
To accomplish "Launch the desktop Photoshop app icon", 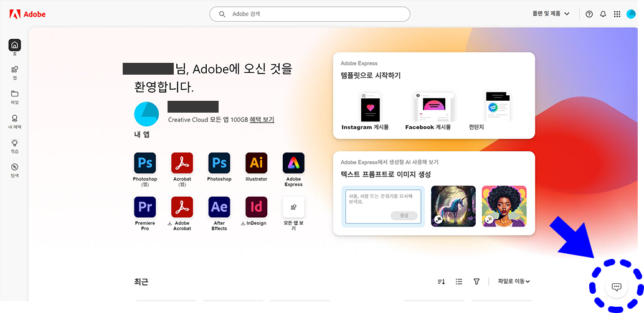I will [x=219, y=163].
